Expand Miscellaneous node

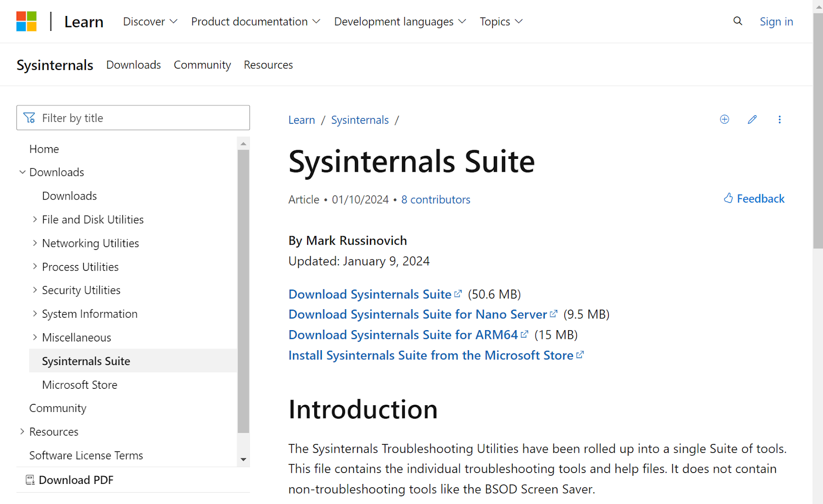click(35, 337)
